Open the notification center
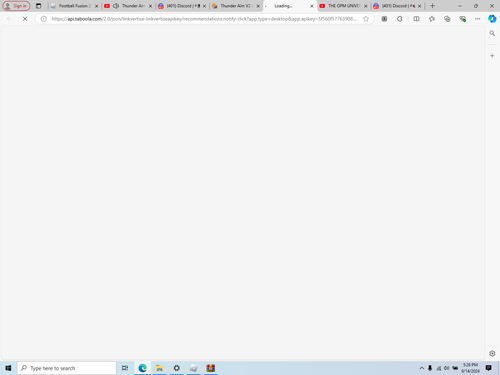 click(x=489, y=368)
